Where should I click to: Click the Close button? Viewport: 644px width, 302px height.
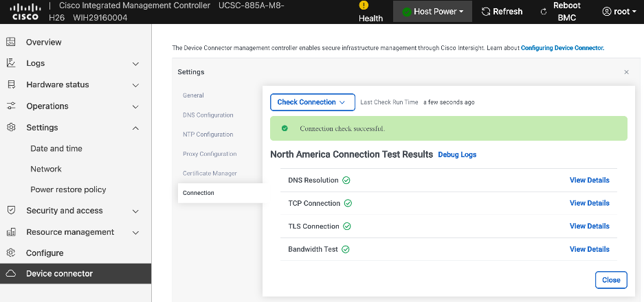611,280
